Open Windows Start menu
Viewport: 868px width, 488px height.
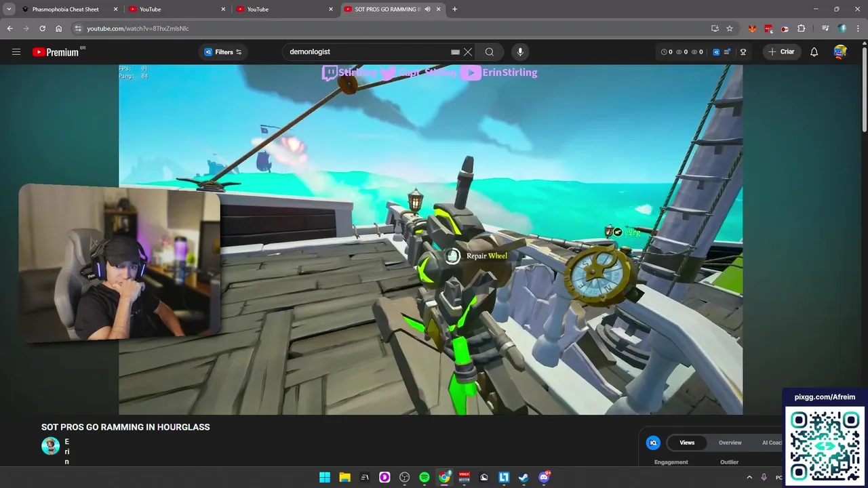pyautogui.click(x=325, y=477)
